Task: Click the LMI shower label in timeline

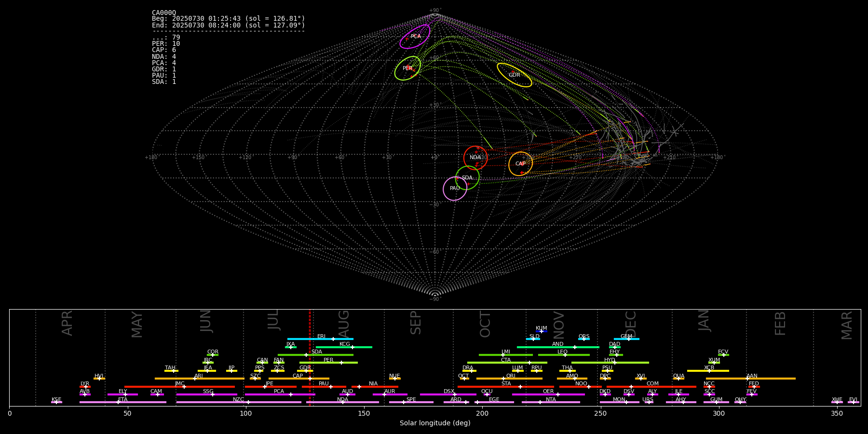Action: [506, 352]
